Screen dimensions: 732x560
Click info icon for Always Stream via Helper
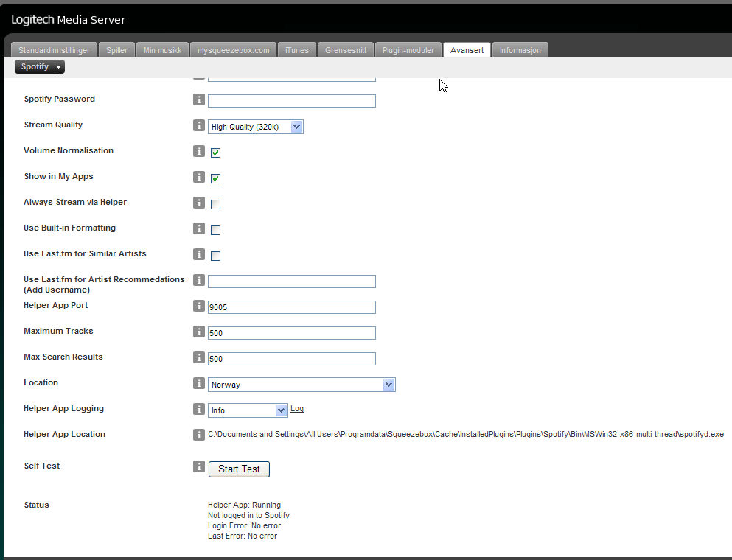[x=199, y=203]
